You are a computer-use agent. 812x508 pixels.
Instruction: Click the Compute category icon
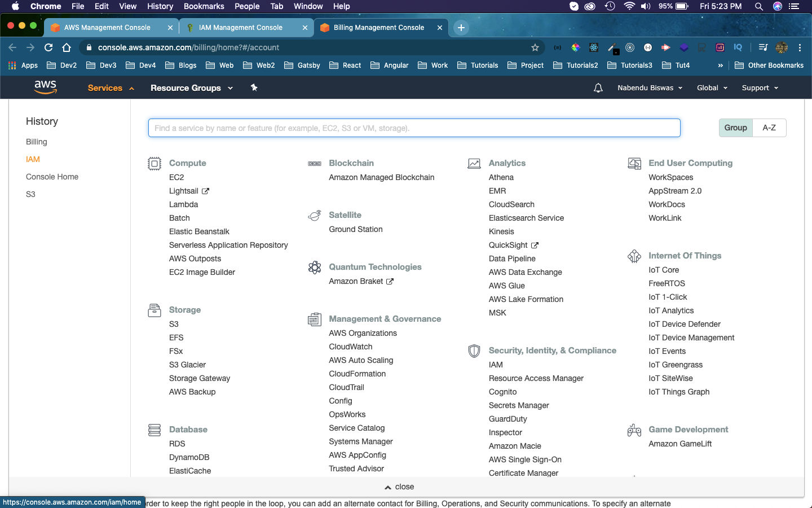tap(155, 164)
